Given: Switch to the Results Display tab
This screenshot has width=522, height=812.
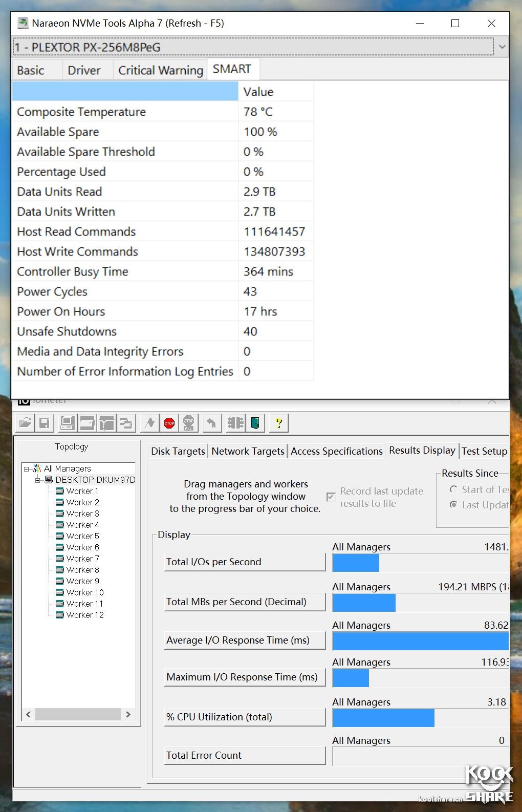Looking at the screenshot, I should 422,450.
